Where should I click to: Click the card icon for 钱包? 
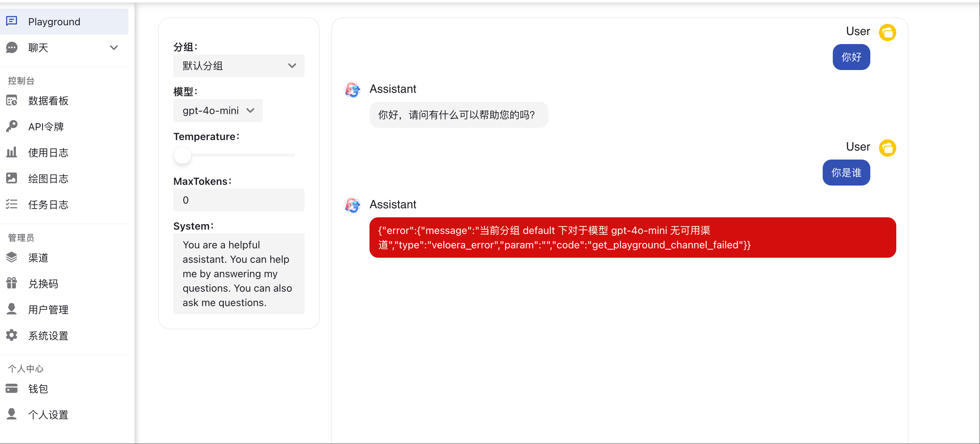tap(12, 388)
